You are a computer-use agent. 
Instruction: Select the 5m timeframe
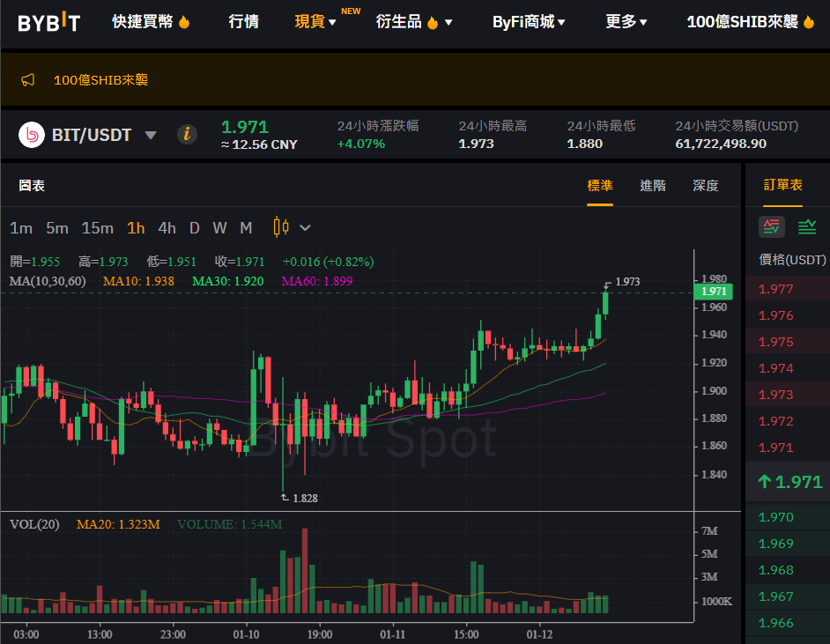click(x=57, y=228)
